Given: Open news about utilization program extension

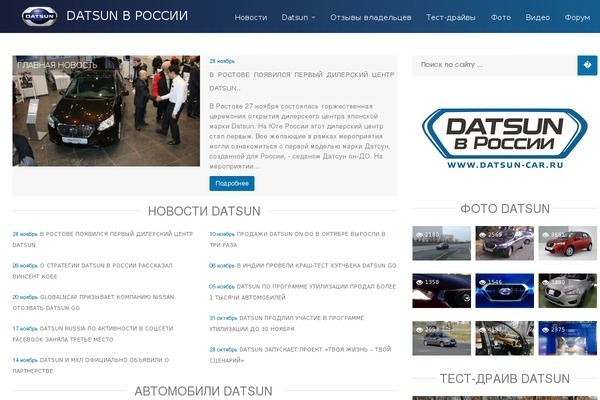Looking at the screenshot, I should 287,323.
